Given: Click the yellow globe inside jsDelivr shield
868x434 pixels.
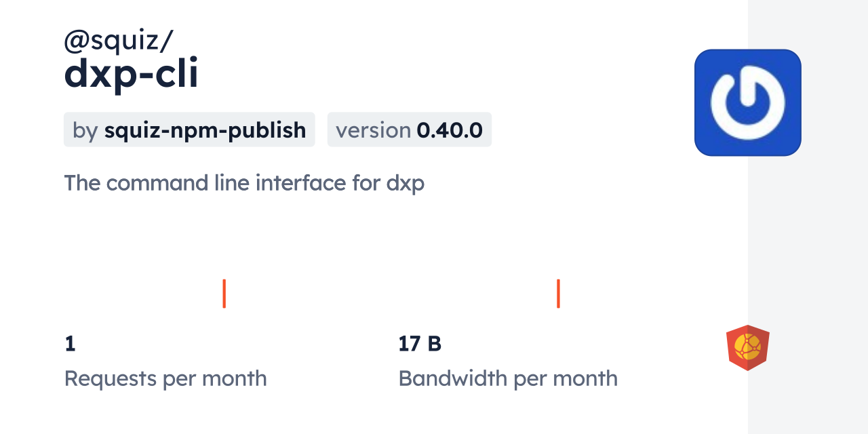Looking at the screenshot, I should point(748,346).
